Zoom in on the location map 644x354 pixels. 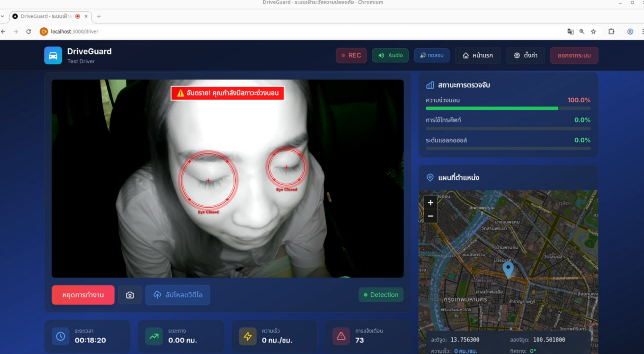[x=430, y=203]
